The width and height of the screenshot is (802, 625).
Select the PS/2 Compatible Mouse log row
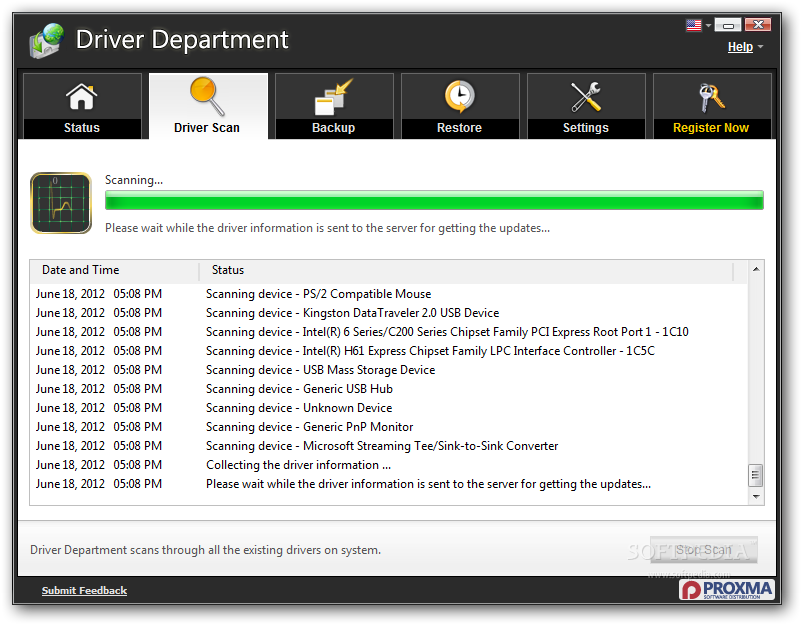pos(389,294)
